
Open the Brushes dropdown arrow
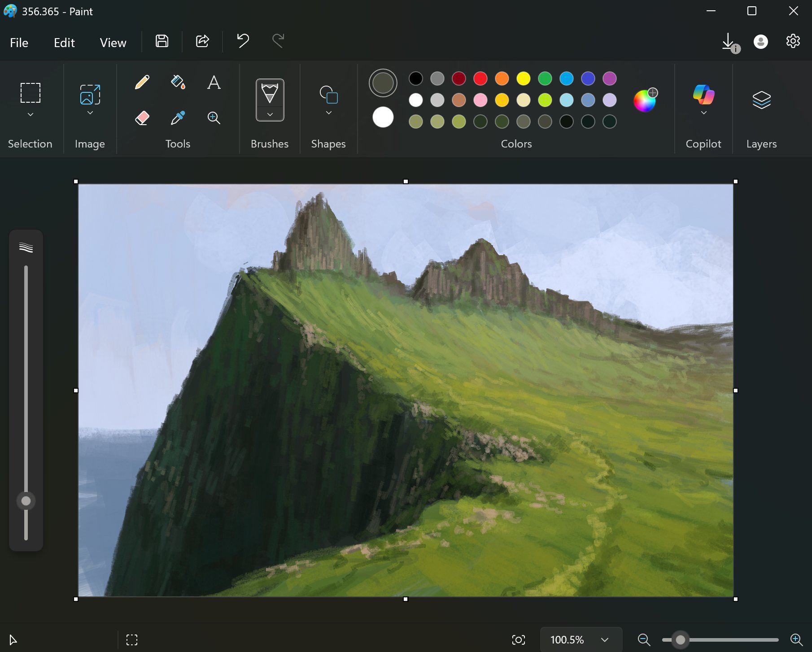tap(270, 114)
